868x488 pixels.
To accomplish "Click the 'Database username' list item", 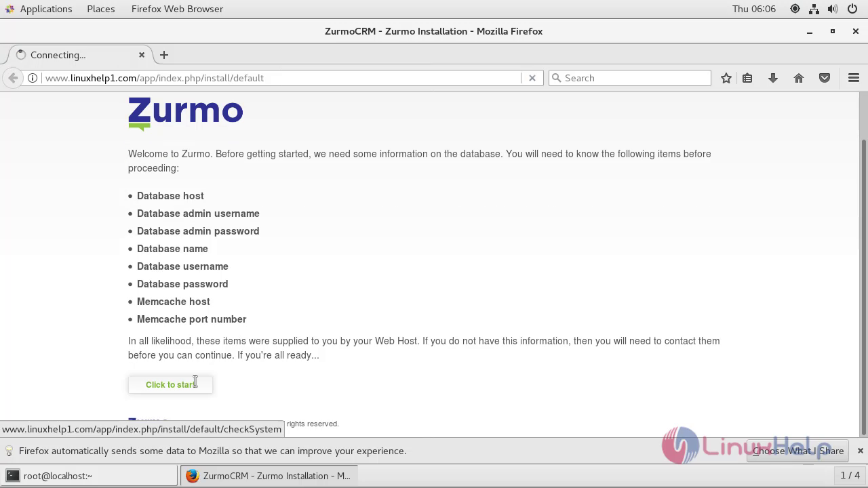I will pos(182,266).
